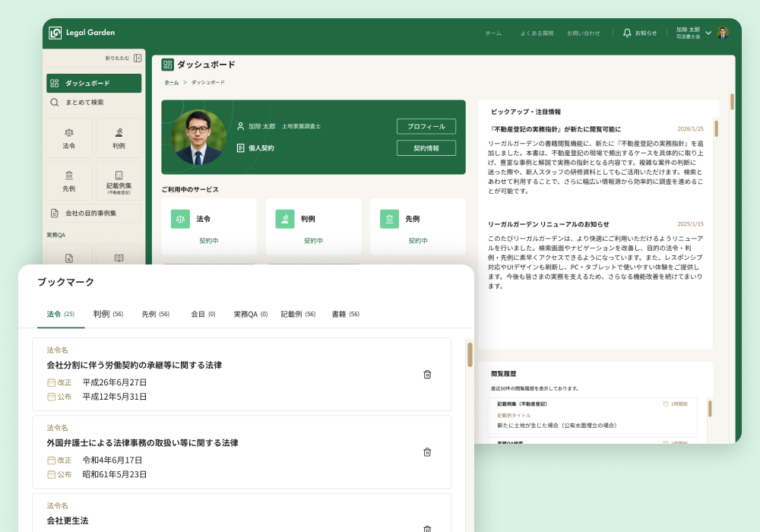760x532 pixels.
Task: Open history entry 記載例集（不動産登記）
Action: click(x=592, y=415)
